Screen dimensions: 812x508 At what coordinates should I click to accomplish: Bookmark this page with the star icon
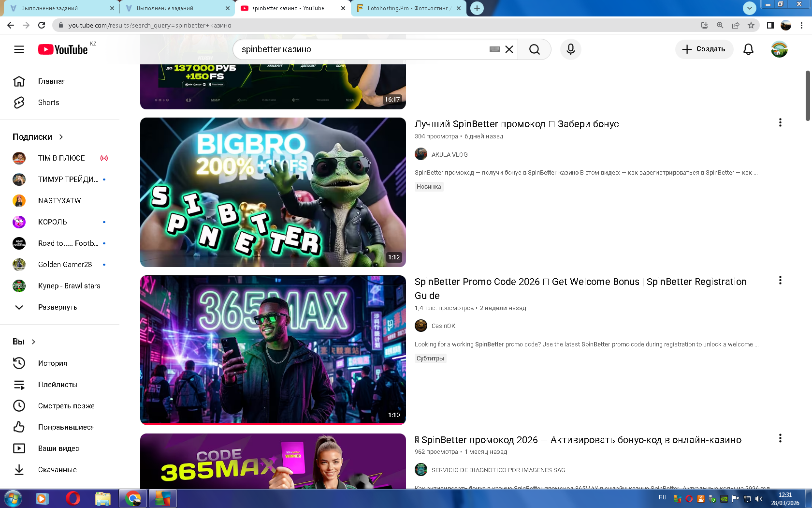pos(751,25)
